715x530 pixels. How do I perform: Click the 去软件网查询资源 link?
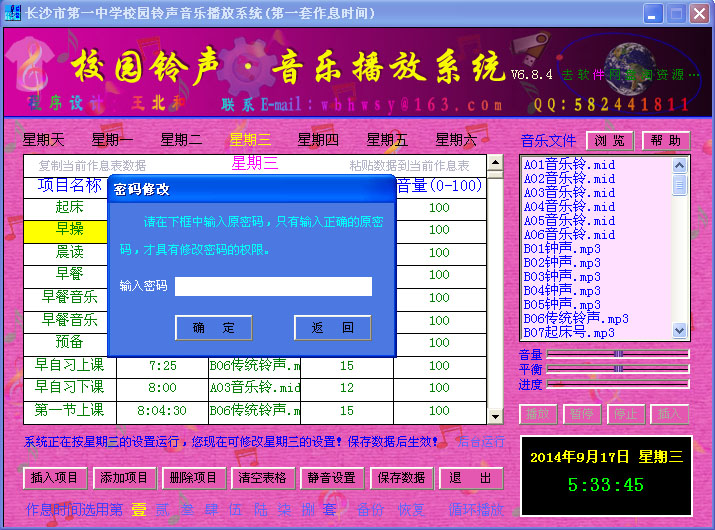pyautogui.click(x=630, y=74)
